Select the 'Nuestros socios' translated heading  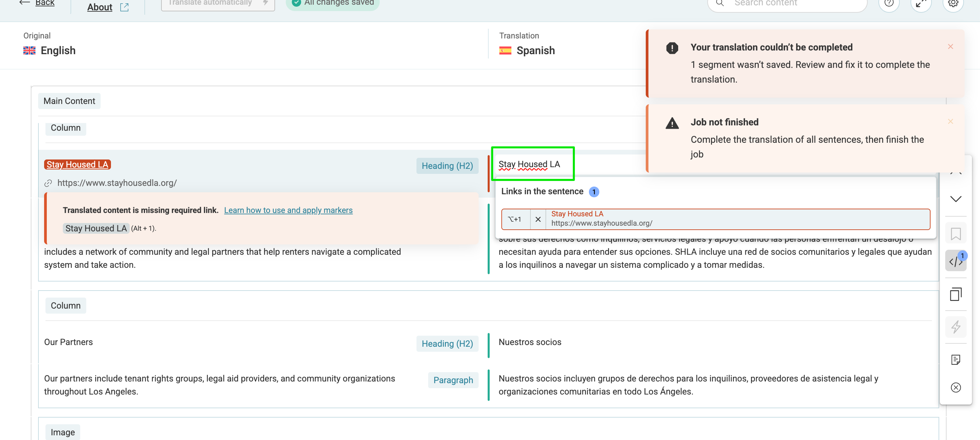point(529,342)
